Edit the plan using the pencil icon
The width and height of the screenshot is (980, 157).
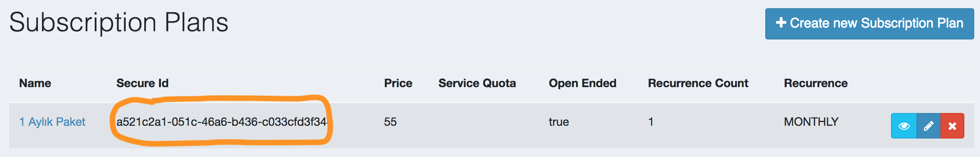(x=928, y=126)
